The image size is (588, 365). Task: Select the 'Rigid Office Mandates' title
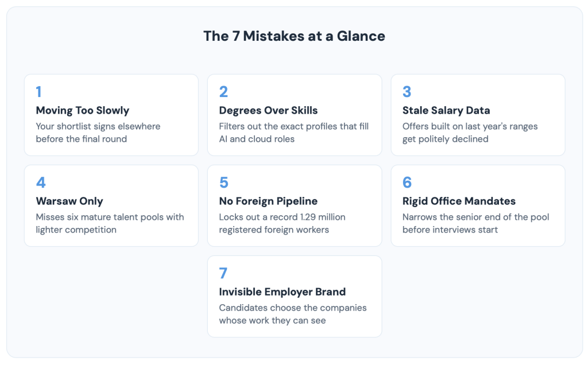(459, 201)
